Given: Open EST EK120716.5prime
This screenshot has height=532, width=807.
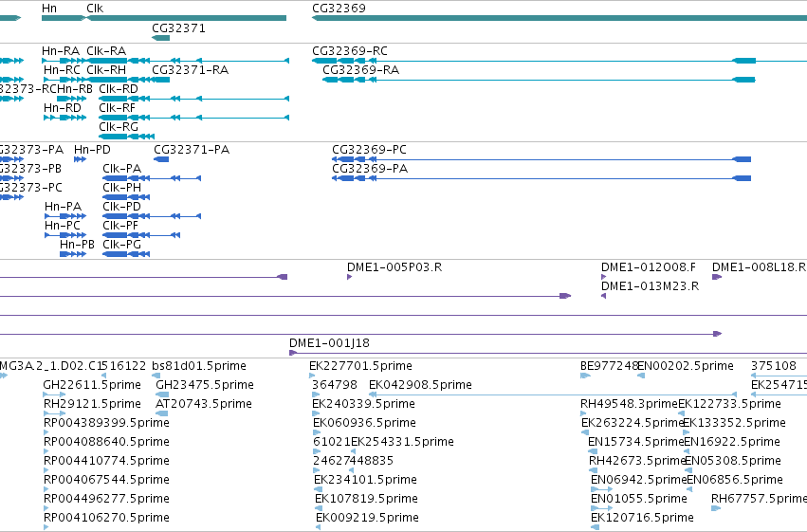Looking at the screenshot, I should pyautogui.click(x=642, y=518).
